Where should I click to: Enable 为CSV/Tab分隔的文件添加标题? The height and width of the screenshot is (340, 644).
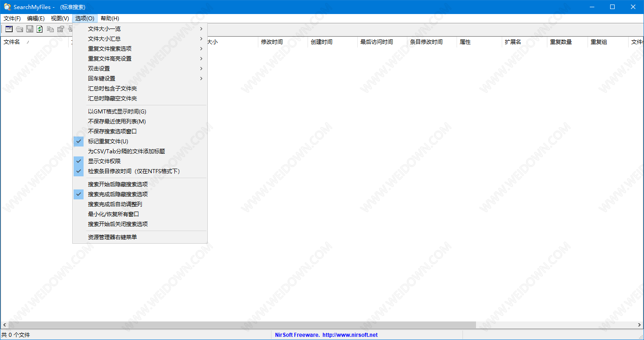point(140,151)
